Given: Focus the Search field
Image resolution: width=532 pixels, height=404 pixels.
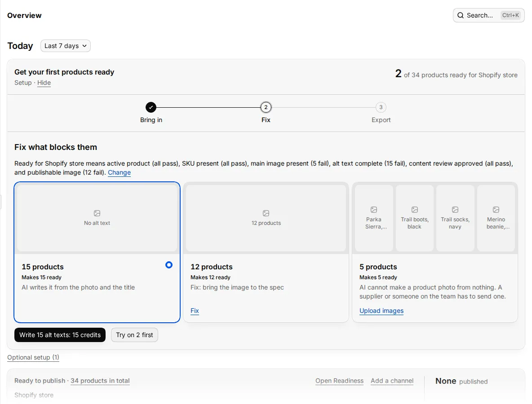Looking at the screenshot, I should [488, 15].
